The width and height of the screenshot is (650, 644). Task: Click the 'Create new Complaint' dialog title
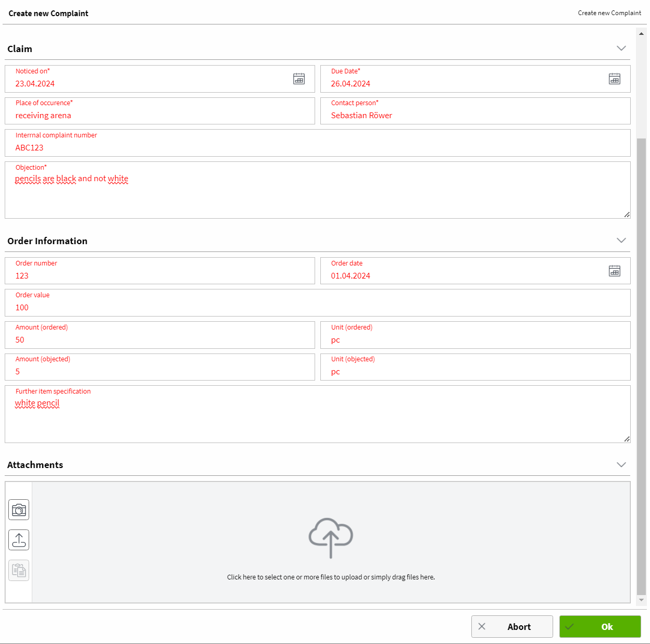click(x=48, y=14)
